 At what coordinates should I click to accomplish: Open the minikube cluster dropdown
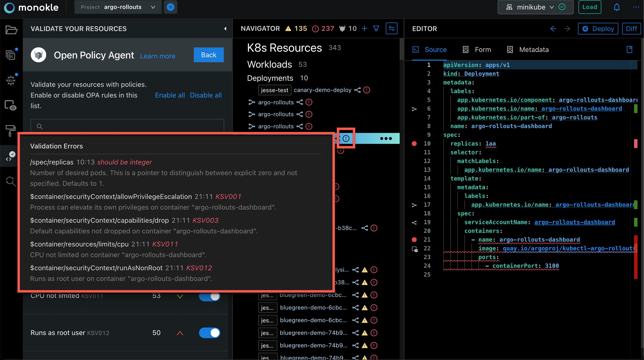(x=535, y=7)
